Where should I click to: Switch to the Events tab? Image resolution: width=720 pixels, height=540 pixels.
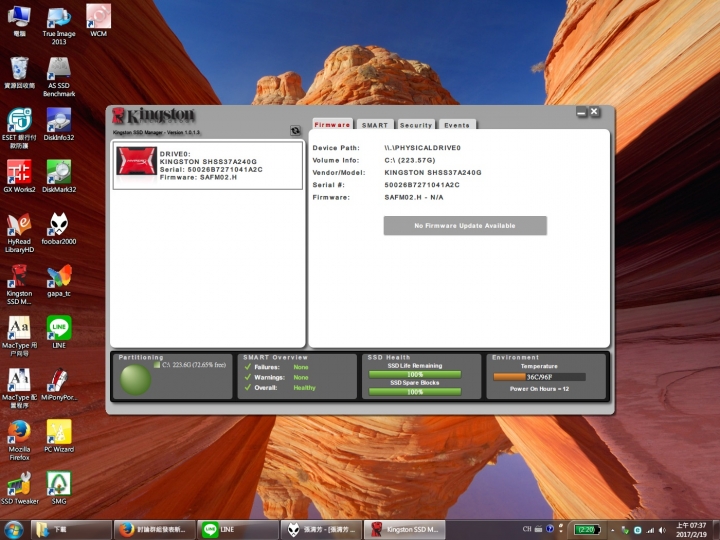[x=457, y=125]
